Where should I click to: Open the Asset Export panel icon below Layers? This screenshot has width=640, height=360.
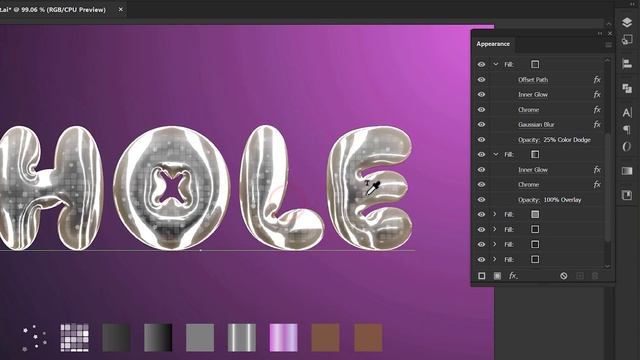pos(627,40)
